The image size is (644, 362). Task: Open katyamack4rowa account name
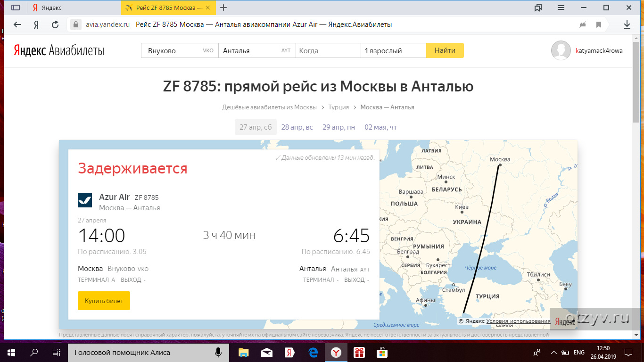[599, 51]
